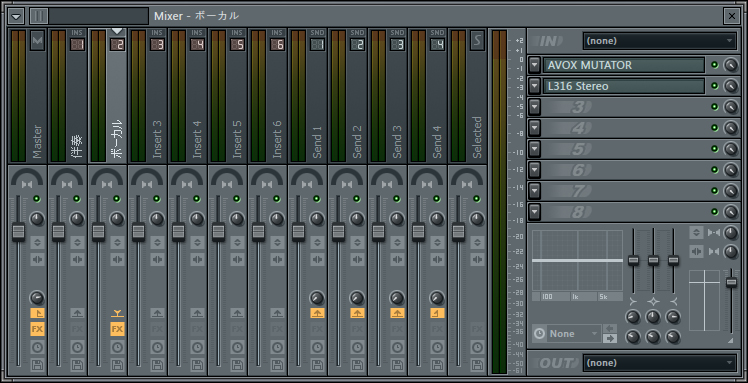
Task: Click the polarity icon in the EQ panel
Action: (696, 233)
